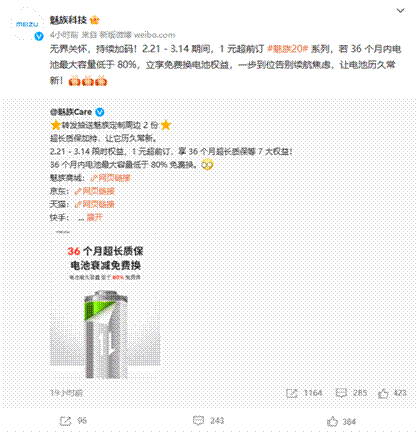Open the 魅族商城 webpage link
The width and height of the screenshot is (416, 432).
click(x=110, y=178)
